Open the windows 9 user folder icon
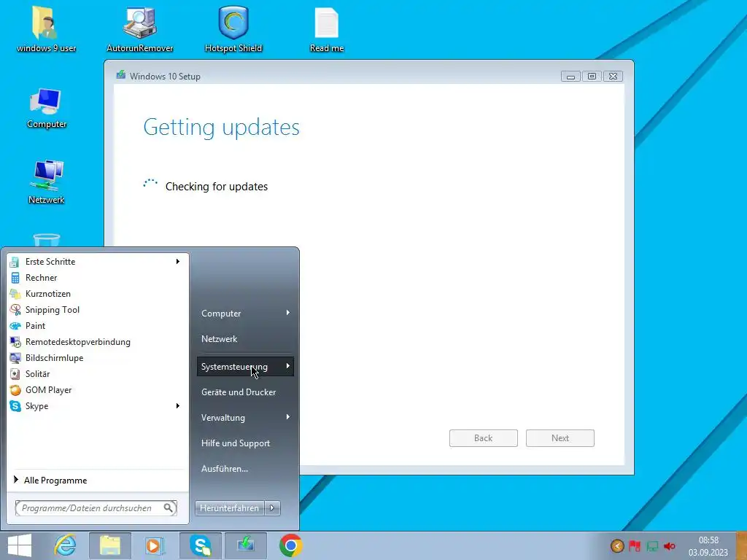The height and width of the screenshot is (560, 747). pyautogui.click(x=46, y=29)
